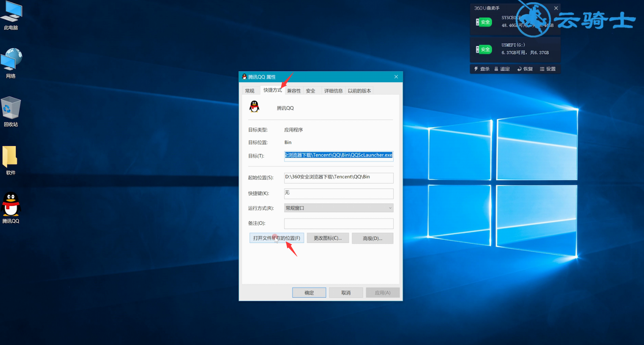Click 高级(D)... button
Viewport: 644px width, 345px height.
click(x=372, y=238)
